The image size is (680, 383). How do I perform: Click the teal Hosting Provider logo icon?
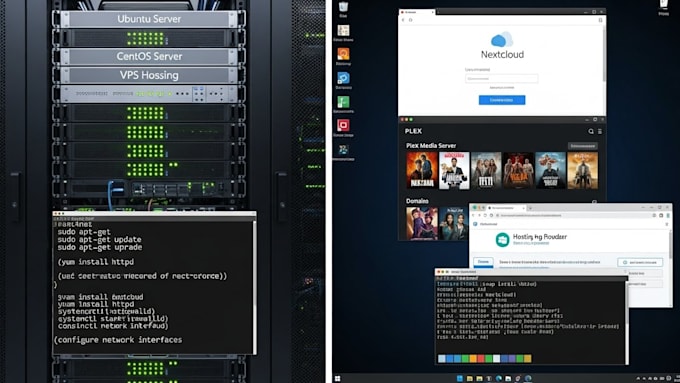pyautogui.click(x=502, y=239)
